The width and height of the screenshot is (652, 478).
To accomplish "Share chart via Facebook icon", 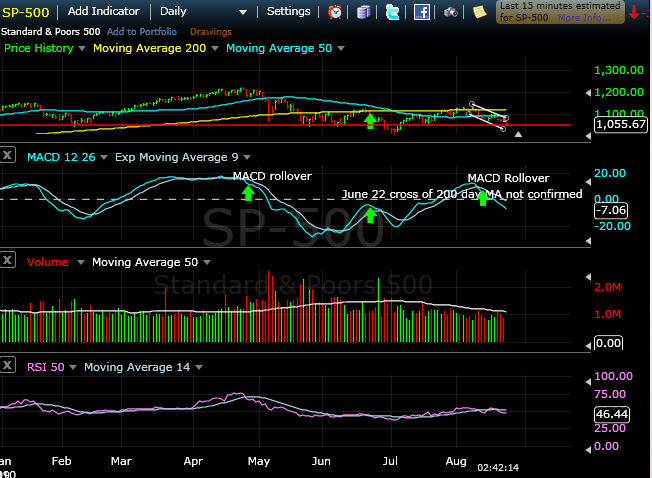I will [422, 12].
